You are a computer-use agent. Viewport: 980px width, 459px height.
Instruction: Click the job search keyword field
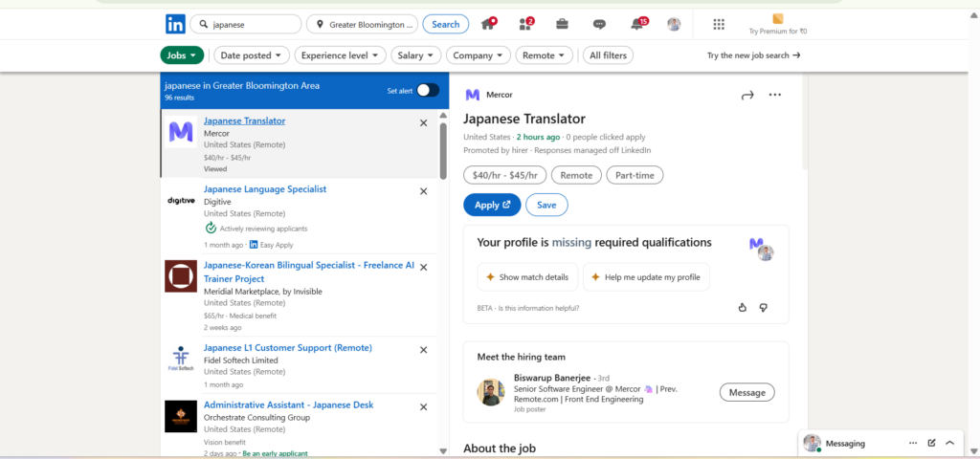click(254, 24)
